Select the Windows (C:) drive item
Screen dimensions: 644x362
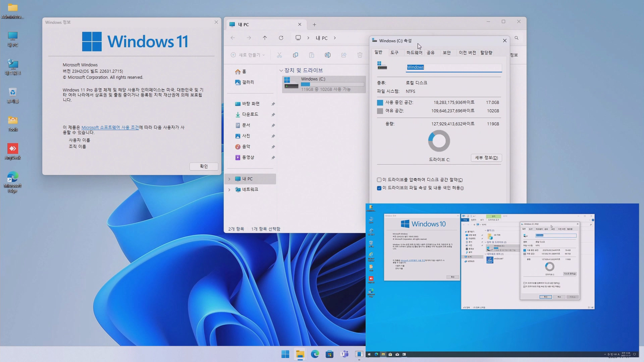[324, 84]
